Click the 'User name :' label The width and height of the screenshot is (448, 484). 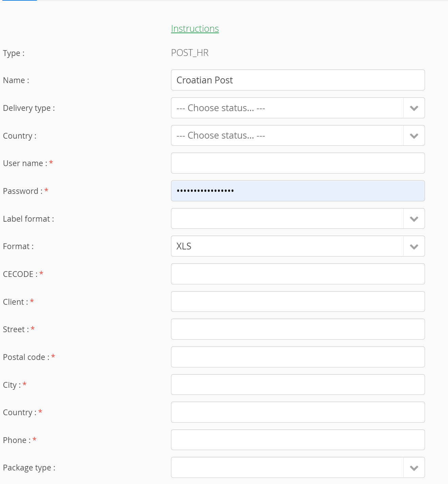click(25, 163)
